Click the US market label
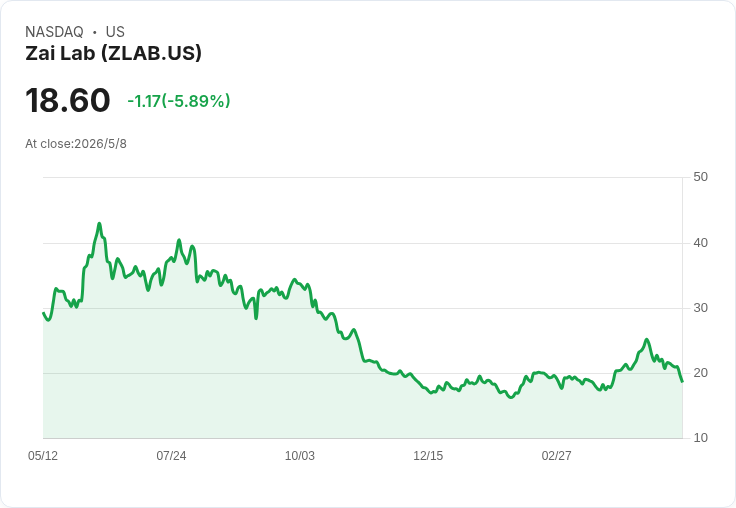The width and height of the screenshot is (736, 508). [115, 32]
